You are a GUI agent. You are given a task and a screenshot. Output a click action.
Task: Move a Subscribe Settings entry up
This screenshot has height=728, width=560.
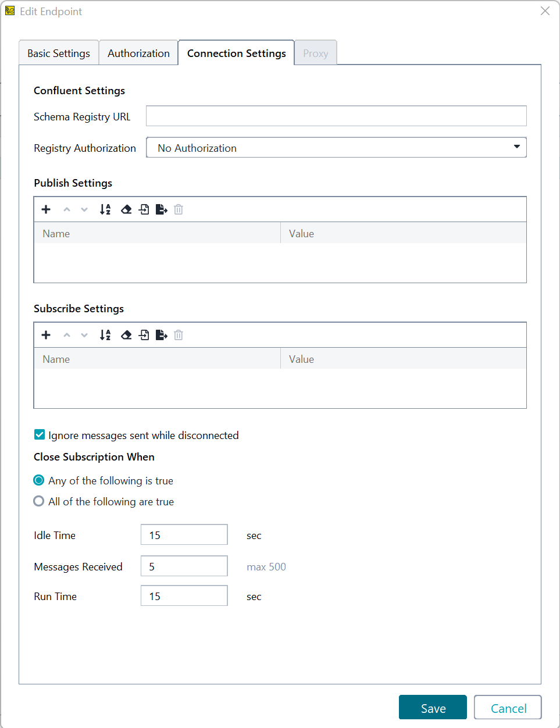click(x=66, y=335)
